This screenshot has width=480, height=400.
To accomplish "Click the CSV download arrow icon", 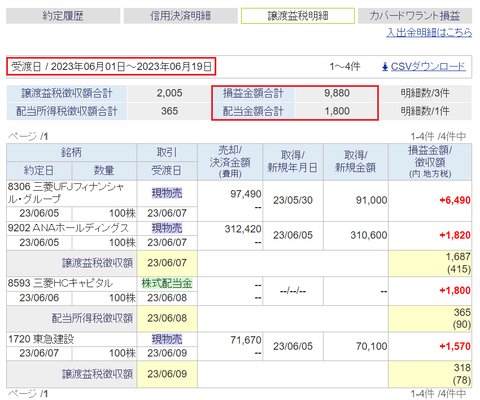I will click(x=385, y=67).
